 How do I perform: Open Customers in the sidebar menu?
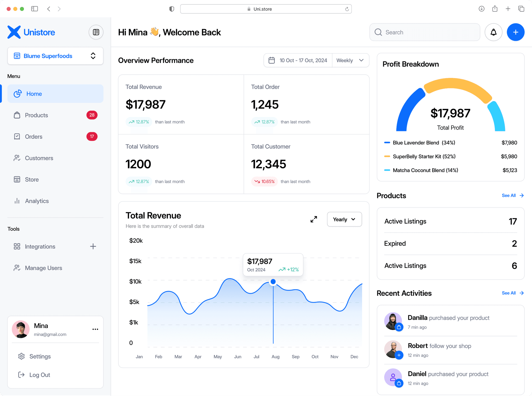point(55,158)
